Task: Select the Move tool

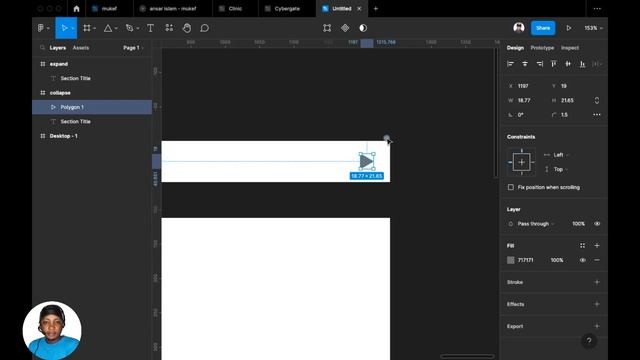Action: (x=64, y=28)
